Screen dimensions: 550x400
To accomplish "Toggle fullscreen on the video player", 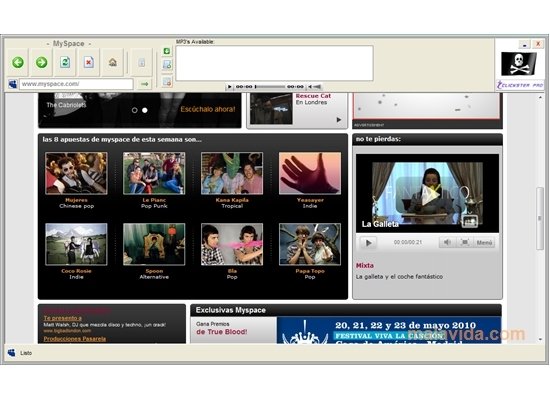I will point(465,242).
